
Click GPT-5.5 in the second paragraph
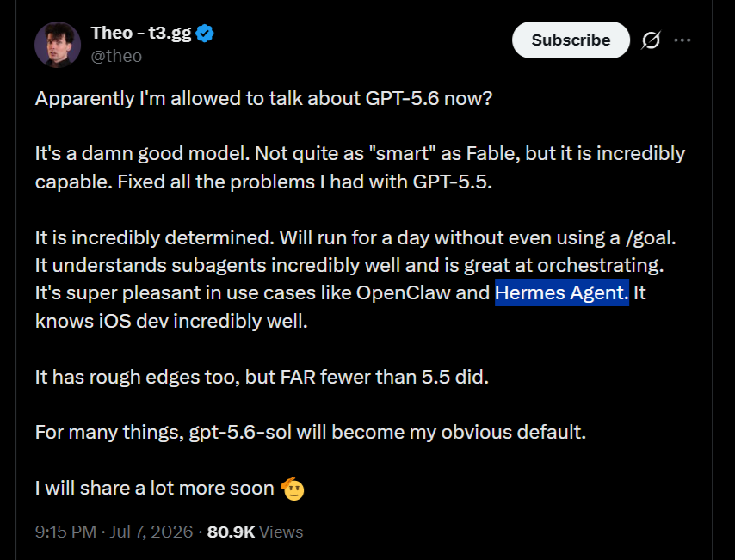452,182
